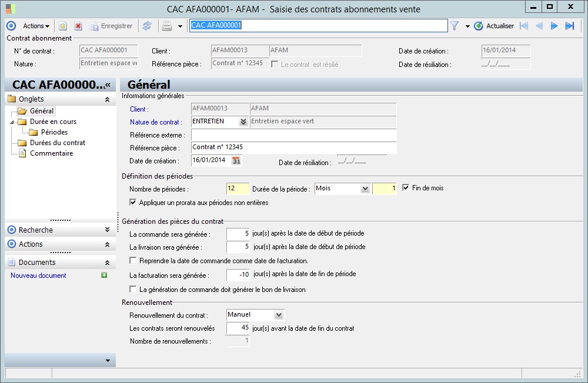Go to the next record arrow

[554, 26]
